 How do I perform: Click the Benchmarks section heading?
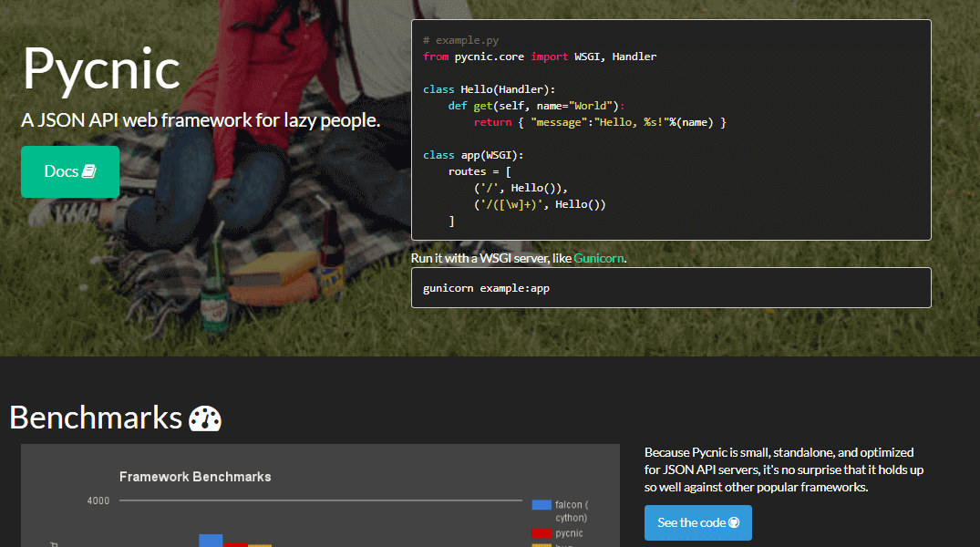[96, 418]
